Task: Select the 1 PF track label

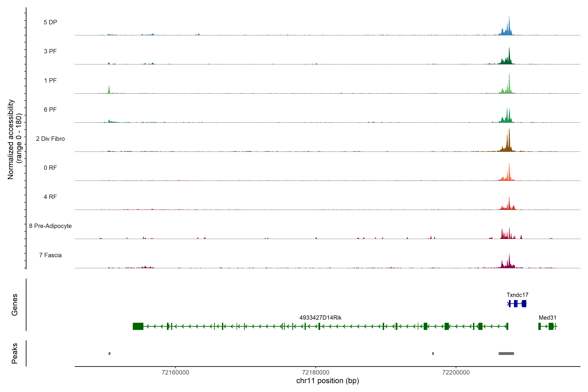Action: pos(50,81)
